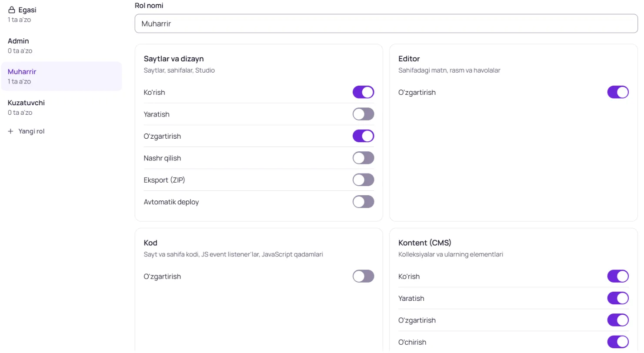
Task: Turn off O'zgartirish under Saytlar va dizayn
Action: [x=363, y=136]
